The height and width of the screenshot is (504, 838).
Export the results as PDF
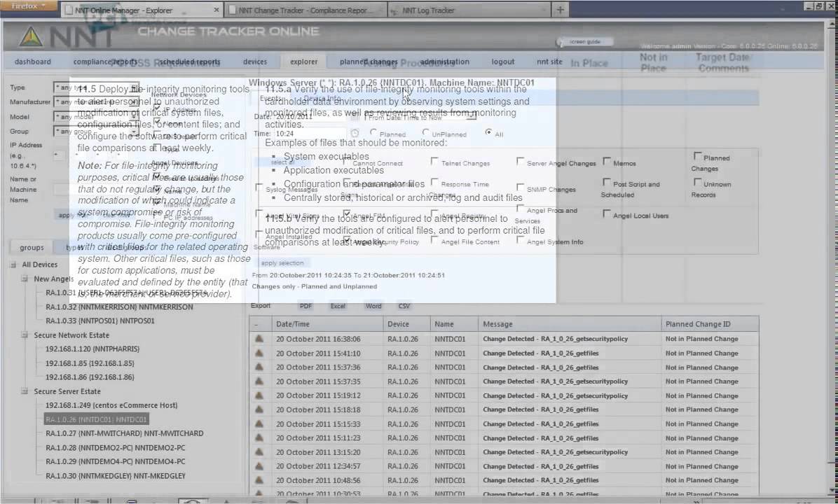tap(305, 306)
